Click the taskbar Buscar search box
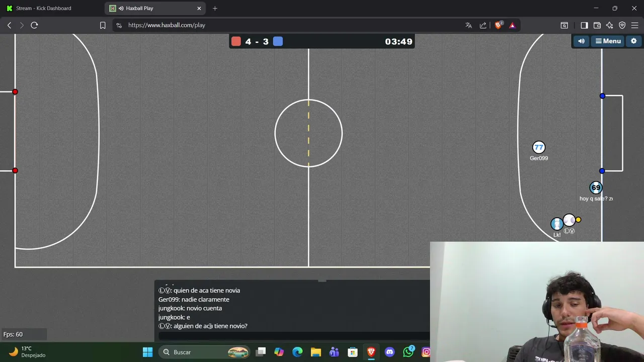This screenshot has height=362, width=644. point(205,352)
